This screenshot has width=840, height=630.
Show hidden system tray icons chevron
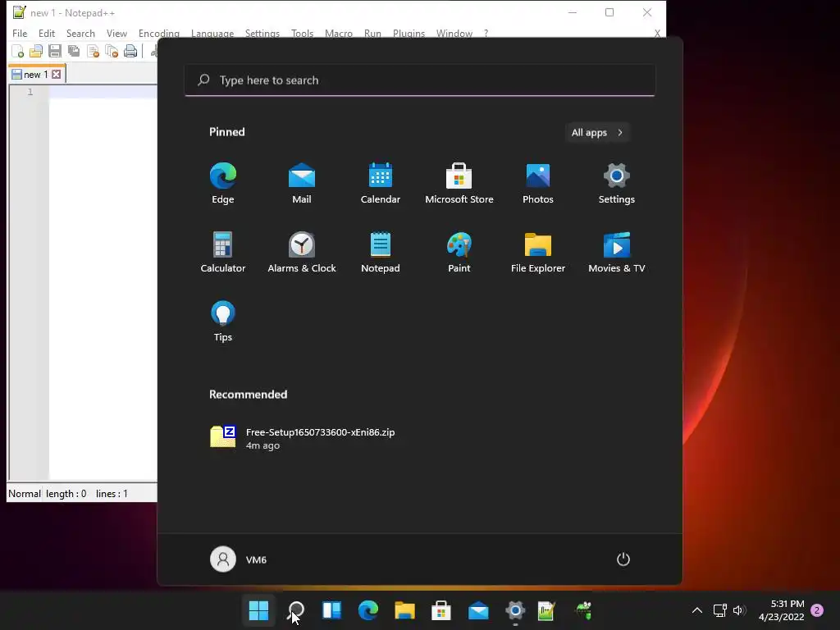(x=697, y=610)
